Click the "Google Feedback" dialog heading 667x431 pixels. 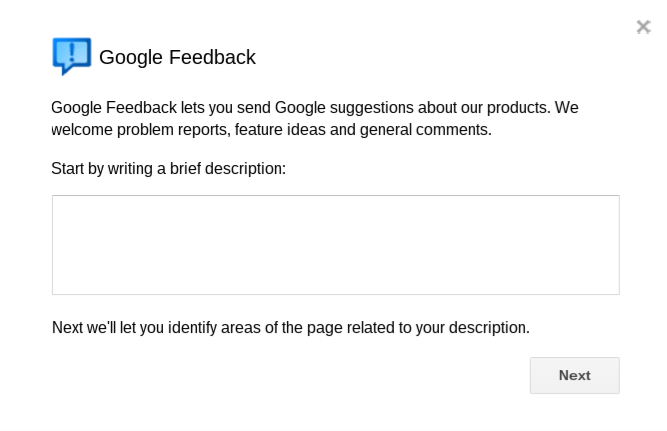coord(177,57)
